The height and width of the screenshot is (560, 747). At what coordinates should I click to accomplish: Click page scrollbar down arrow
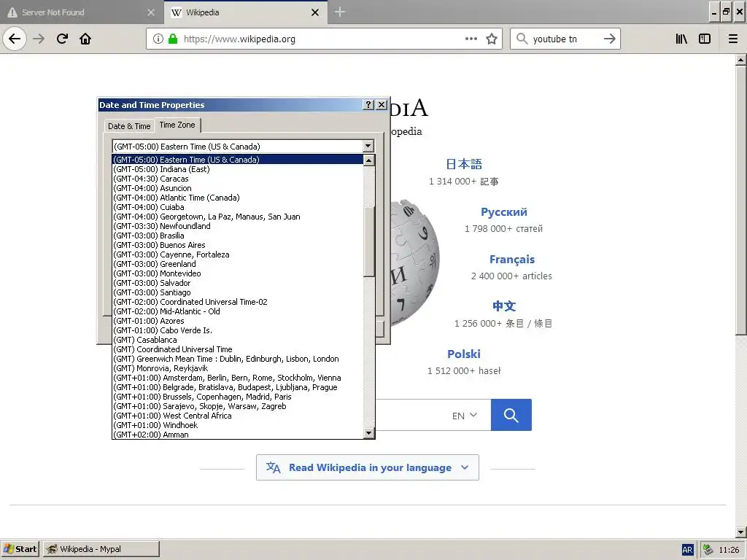740,532
